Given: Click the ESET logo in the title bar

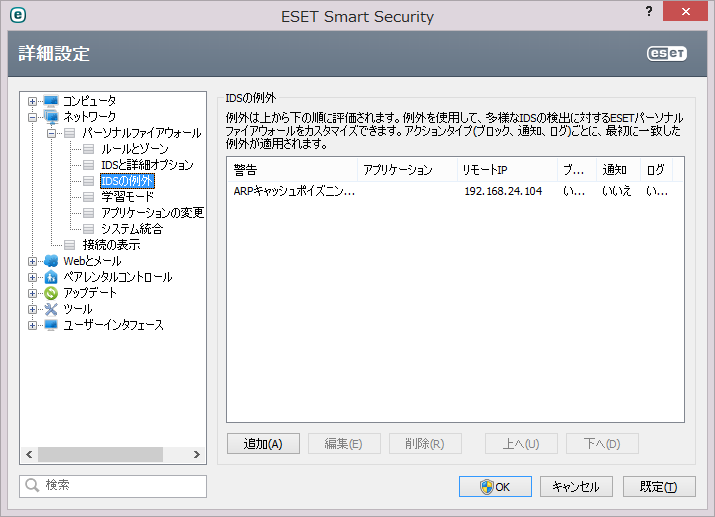Looking at the screenshot, I should [x=17, y=15].
